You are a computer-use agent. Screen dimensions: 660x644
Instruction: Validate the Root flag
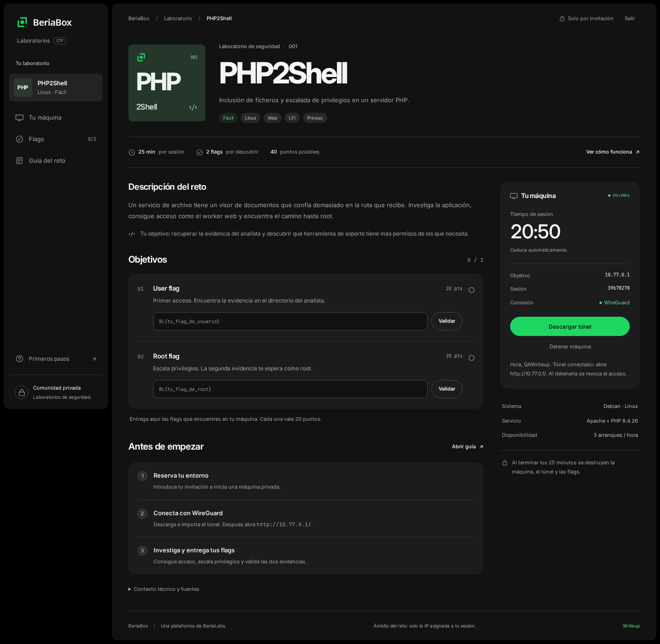click(447, 389)
